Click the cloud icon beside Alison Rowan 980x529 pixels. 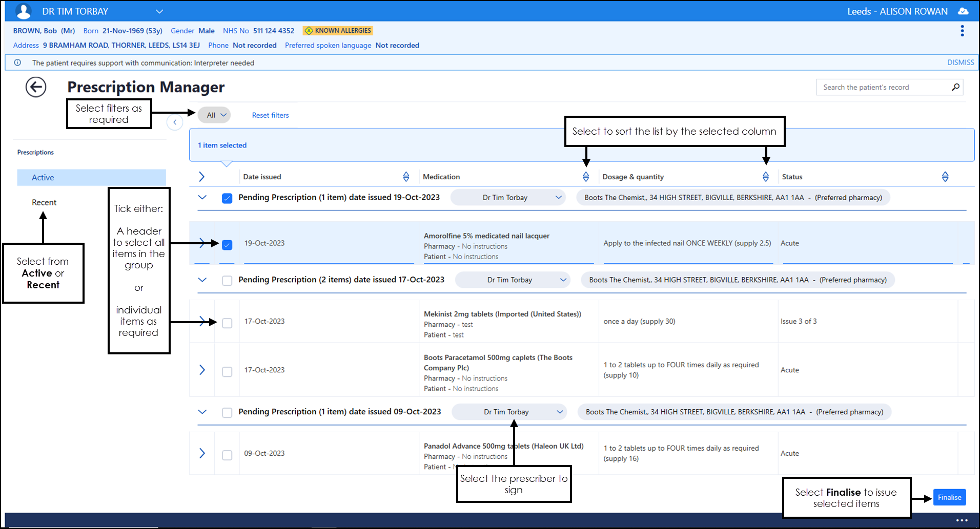pos(963,11)
